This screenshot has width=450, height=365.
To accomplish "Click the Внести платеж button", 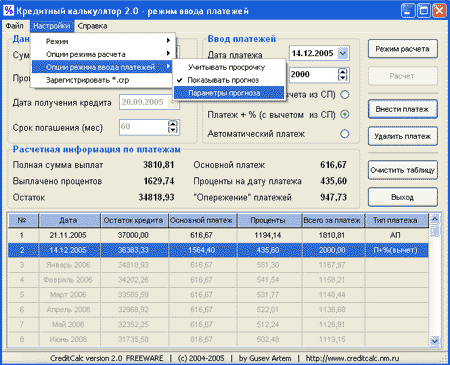I will 403,109.
